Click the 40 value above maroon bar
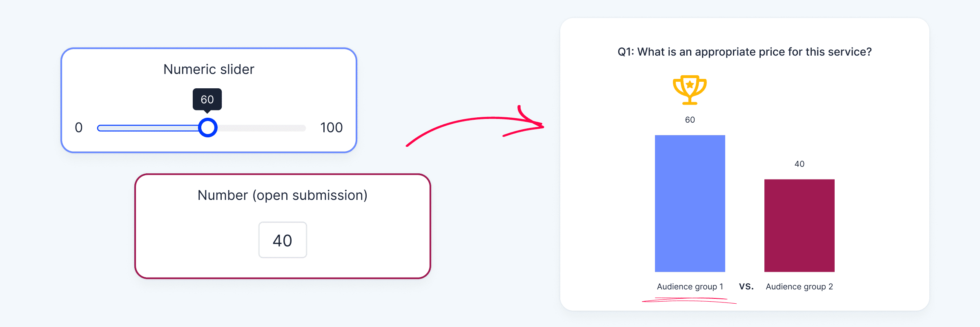 pyautogui.click(x=800, y=164)
